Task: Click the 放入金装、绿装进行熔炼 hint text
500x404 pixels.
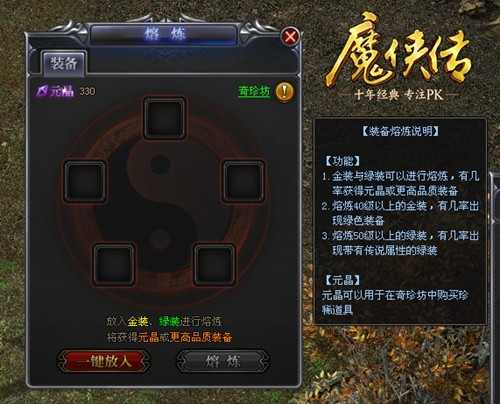Action: (164, 321)
